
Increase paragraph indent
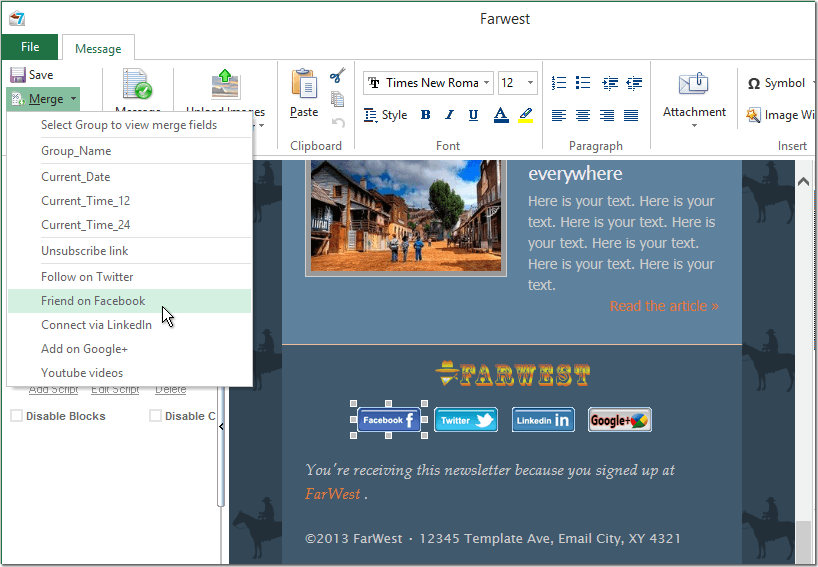pos(610,83)
